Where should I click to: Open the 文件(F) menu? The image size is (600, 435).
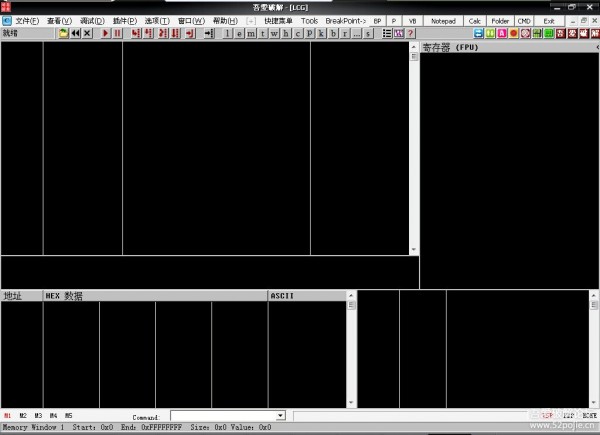pos(27,20)
